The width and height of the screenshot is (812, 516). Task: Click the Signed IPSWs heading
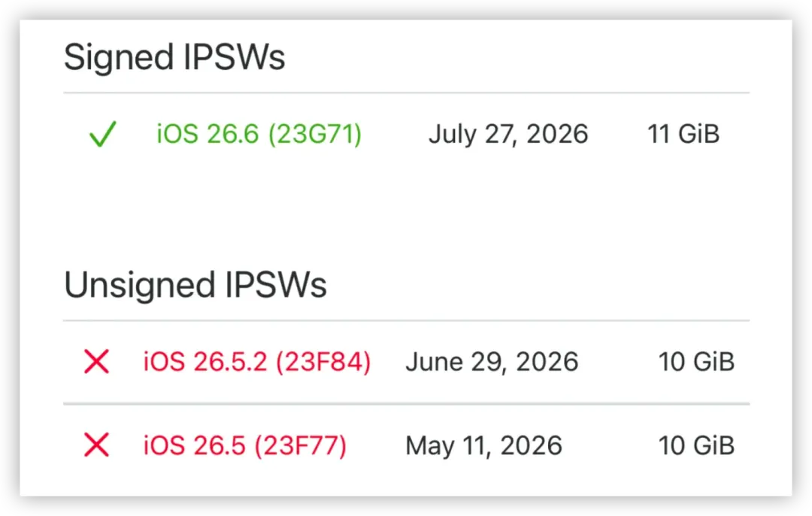click(x=174, y=57)
